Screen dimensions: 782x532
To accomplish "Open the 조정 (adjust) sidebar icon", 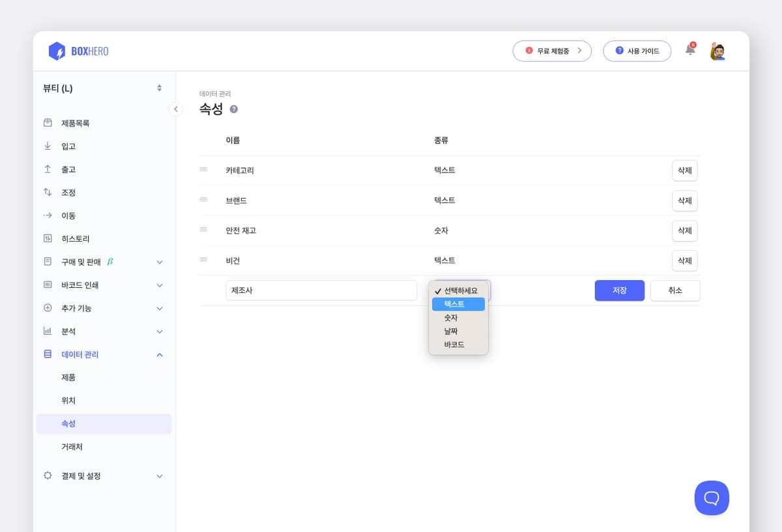I will [48, 192].
